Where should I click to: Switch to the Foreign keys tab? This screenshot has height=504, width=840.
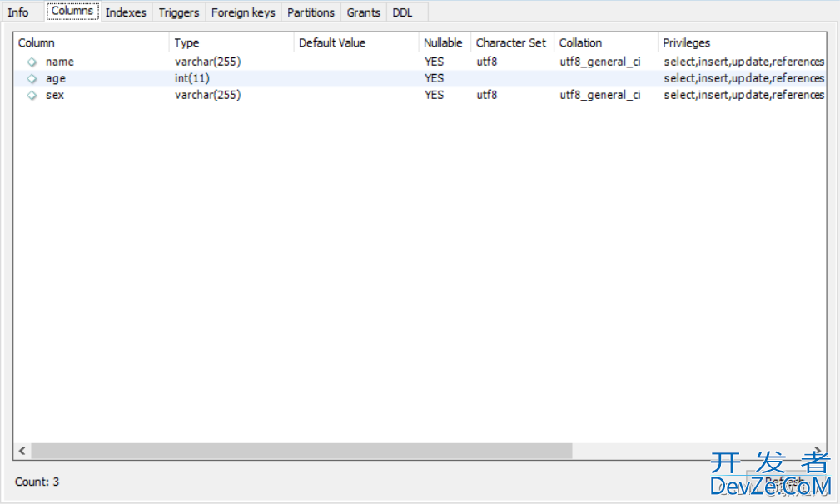pos(243,12)
